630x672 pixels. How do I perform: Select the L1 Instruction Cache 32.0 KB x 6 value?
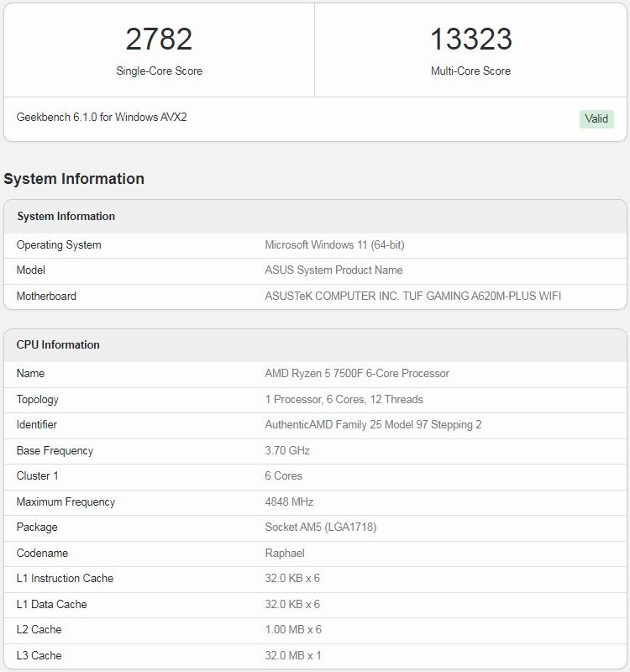(292, 578)
